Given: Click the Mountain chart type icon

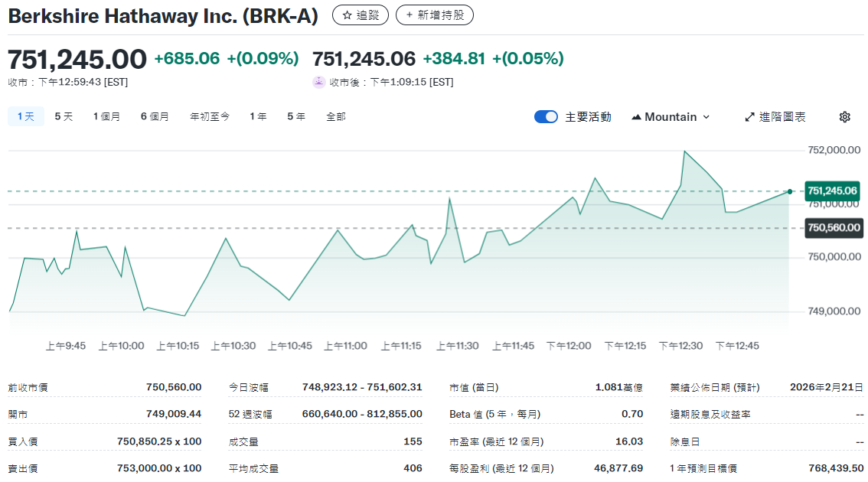Looking at the screenshot, I should tap(636, 117).
